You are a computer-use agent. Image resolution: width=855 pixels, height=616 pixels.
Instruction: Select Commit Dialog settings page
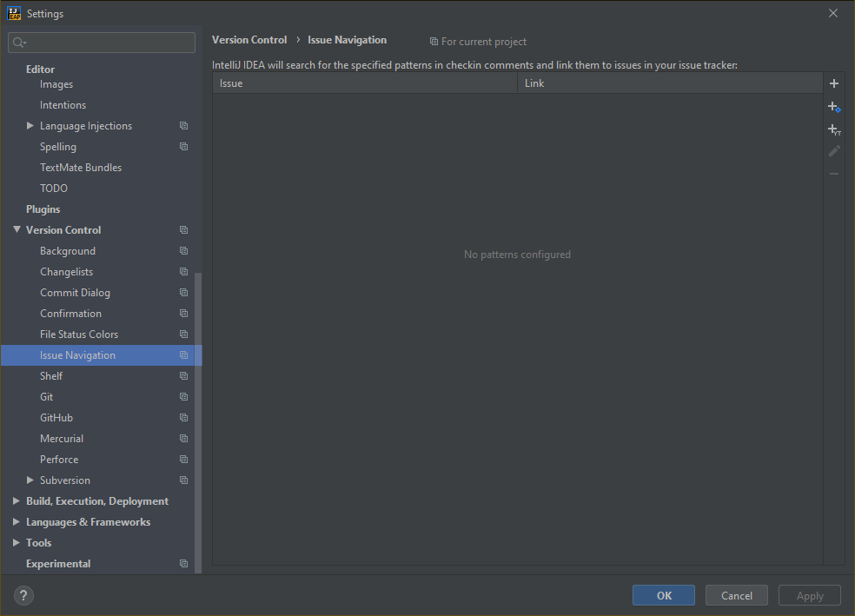(75, 293)
